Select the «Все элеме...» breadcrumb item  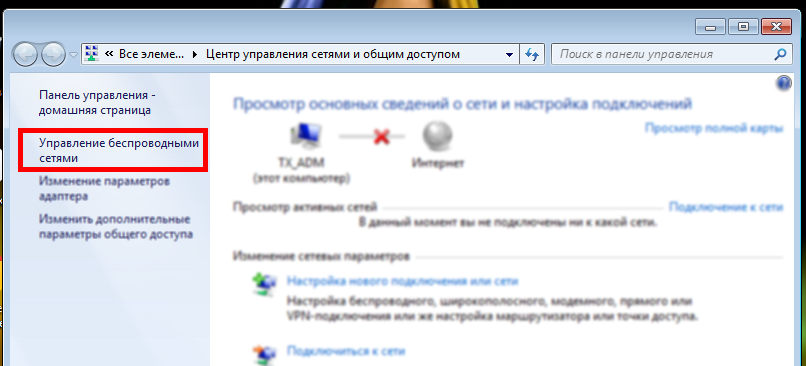[151, 54]
